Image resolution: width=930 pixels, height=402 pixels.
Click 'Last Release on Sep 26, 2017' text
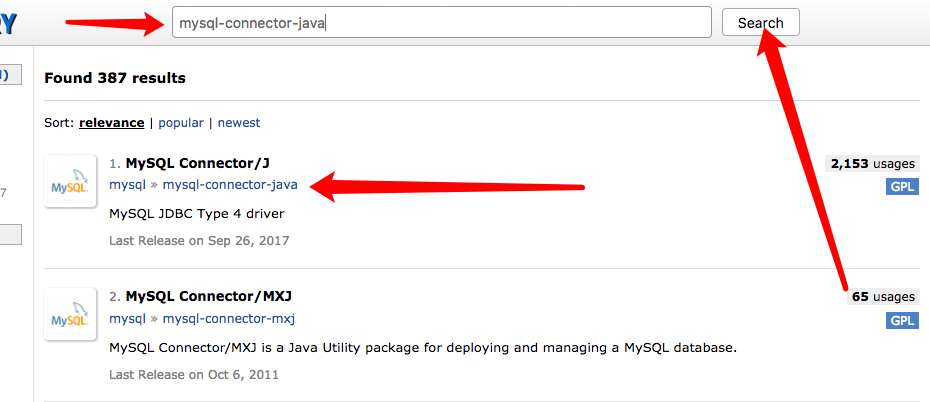199,241
